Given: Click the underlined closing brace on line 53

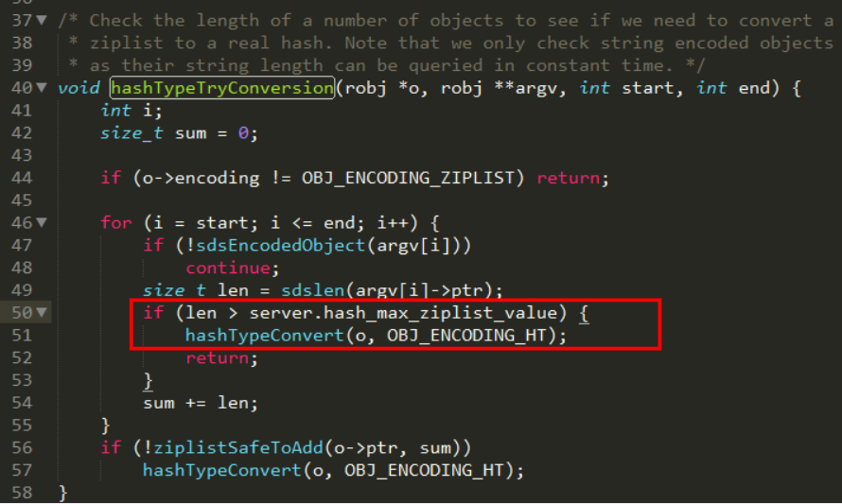Looking at the screenshot, I should pyautogui.click(x=149, y=380).
